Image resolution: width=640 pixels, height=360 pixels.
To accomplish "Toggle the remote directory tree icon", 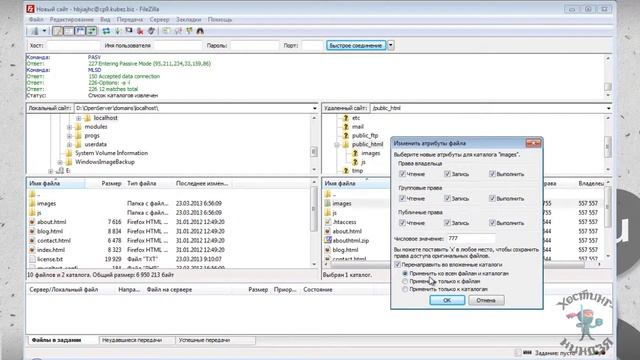I will [80, 31].
